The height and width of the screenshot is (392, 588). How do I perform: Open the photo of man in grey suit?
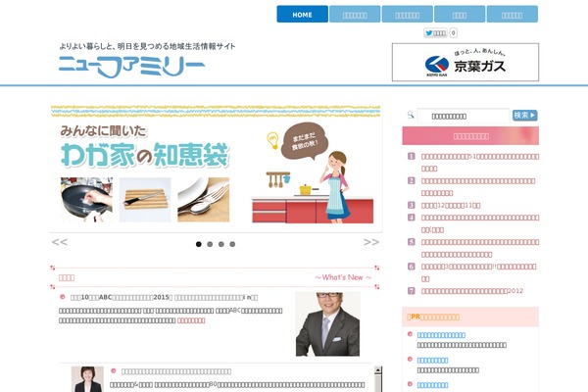(x=327, y=324)
